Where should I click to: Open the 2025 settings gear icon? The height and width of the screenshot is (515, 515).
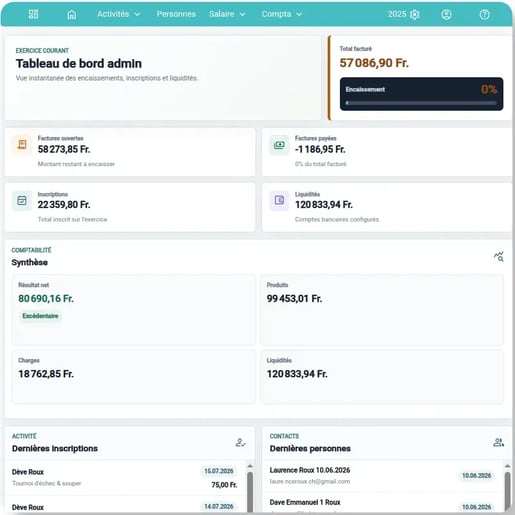point(415,14)
